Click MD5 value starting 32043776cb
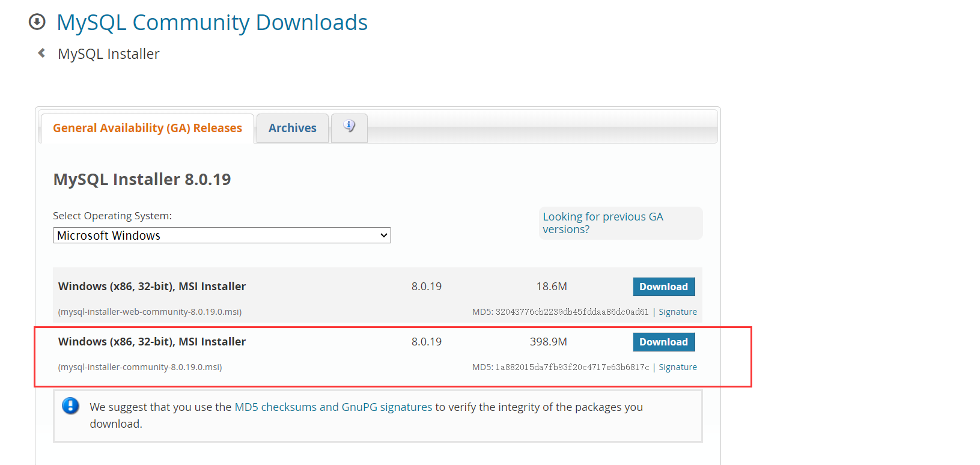 (572, 312)
